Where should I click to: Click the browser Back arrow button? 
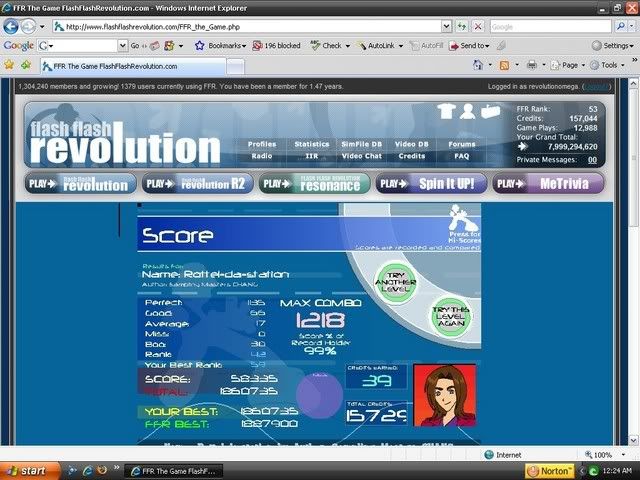pos(12,27)
